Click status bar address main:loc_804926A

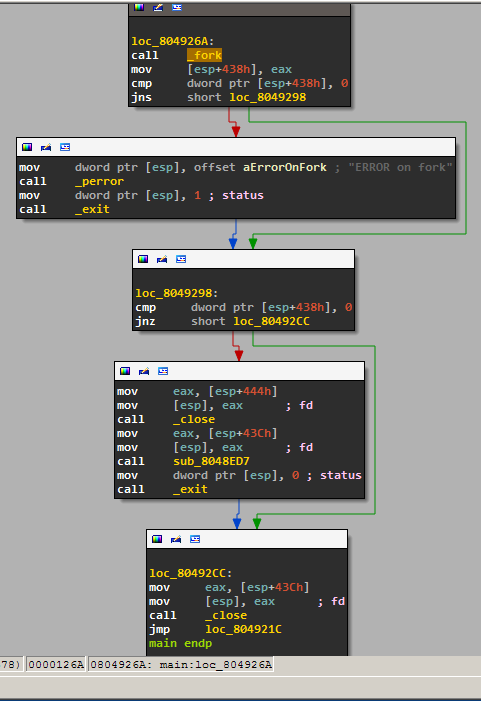click(181, 665)
